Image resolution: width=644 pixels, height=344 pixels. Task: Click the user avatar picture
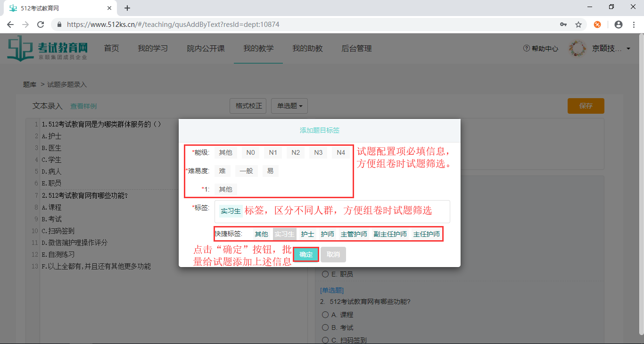point(578,48)
